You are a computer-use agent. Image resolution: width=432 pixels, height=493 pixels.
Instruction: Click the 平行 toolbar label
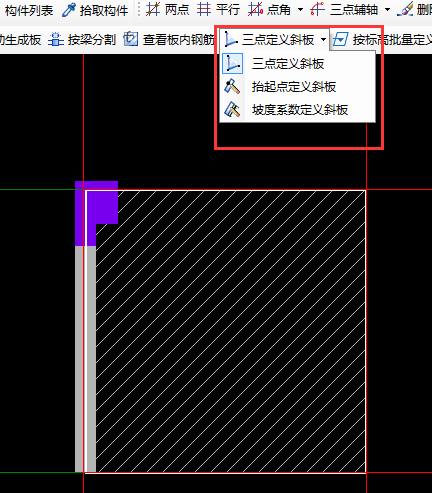228,9
